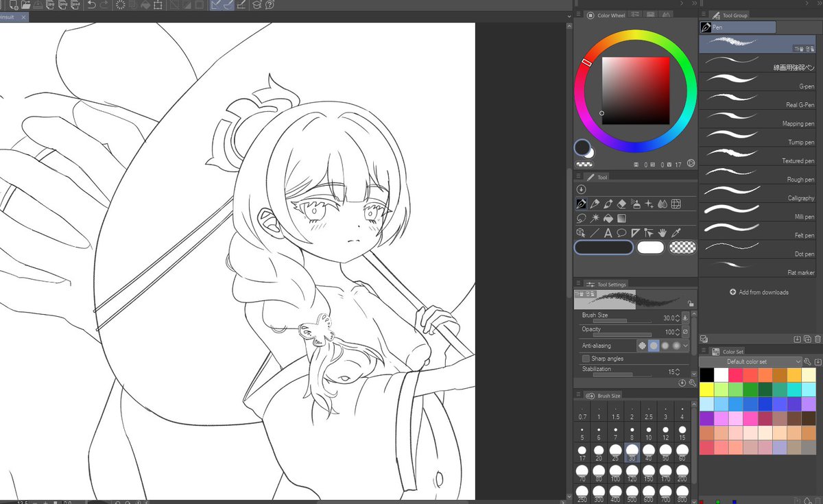Choose the weak anti-aliasing option

pos(654,346)
